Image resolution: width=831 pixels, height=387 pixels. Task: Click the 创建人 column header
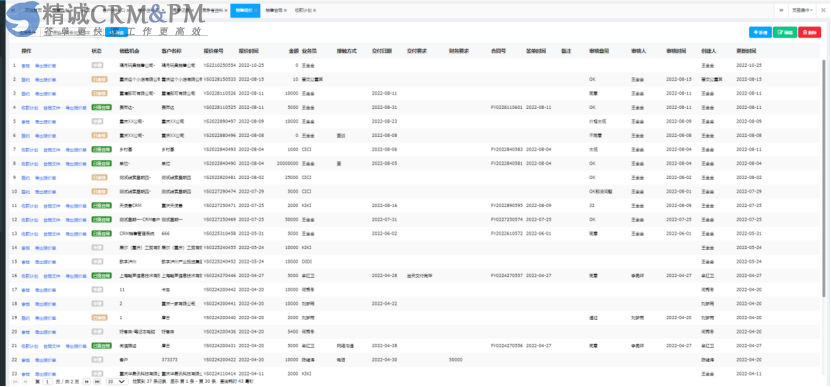(x=708, y=51)
